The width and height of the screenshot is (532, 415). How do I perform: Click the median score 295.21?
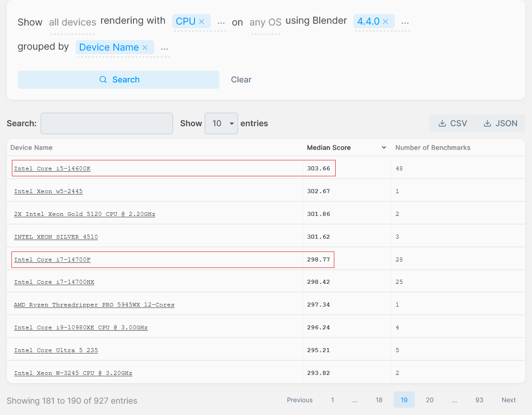point(318,350)
